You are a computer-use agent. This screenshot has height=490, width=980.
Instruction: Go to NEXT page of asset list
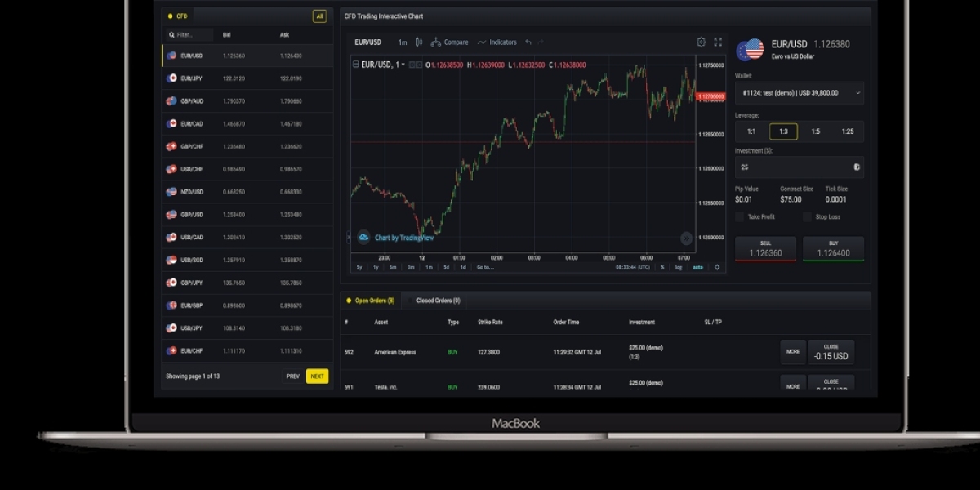click(317, 376)
